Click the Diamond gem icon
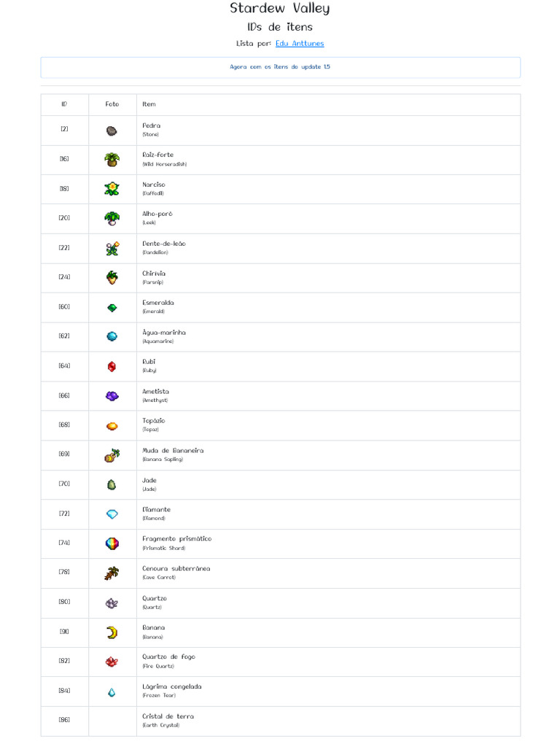This screenshot has width=560, height=747. (112, 514)
